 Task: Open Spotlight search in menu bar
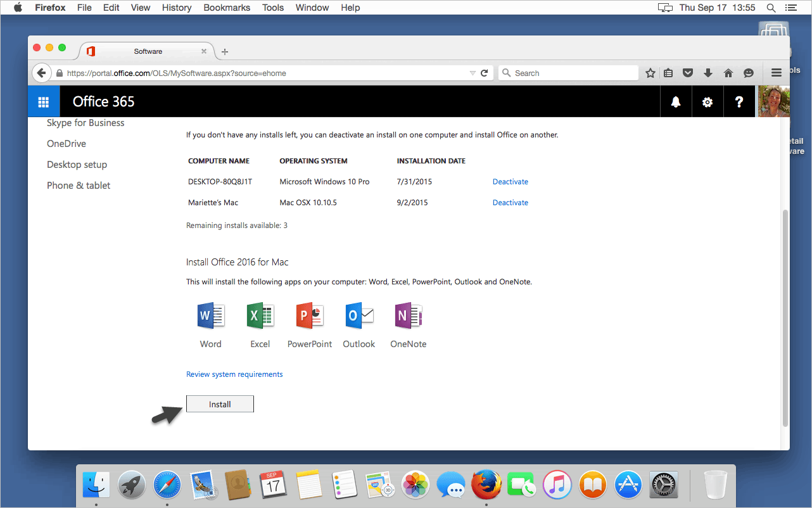(771, 8)
